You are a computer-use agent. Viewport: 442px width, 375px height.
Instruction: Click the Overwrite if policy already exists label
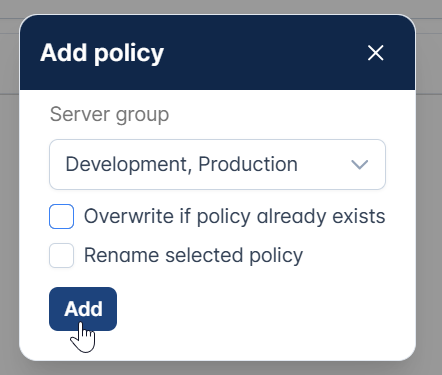coord(234,216)
